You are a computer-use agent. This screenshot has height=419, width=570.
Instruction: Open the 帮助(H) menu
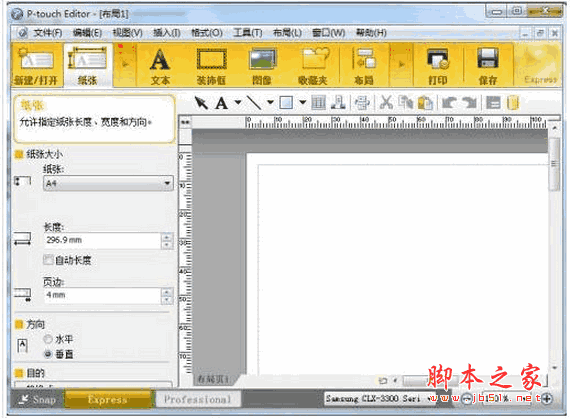click(371, 33)
